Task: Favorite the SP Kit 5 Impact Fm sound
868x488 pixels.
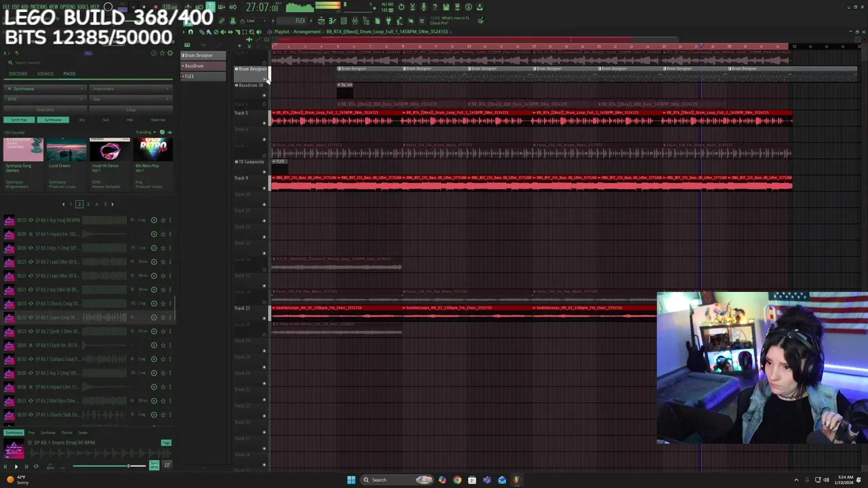Action: pyautogui.click(x=163, y=234)
